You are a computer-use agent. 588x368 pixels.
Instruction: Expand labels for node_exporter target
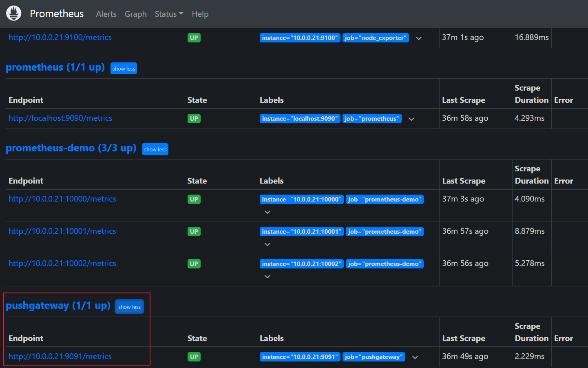pos(418,38)
